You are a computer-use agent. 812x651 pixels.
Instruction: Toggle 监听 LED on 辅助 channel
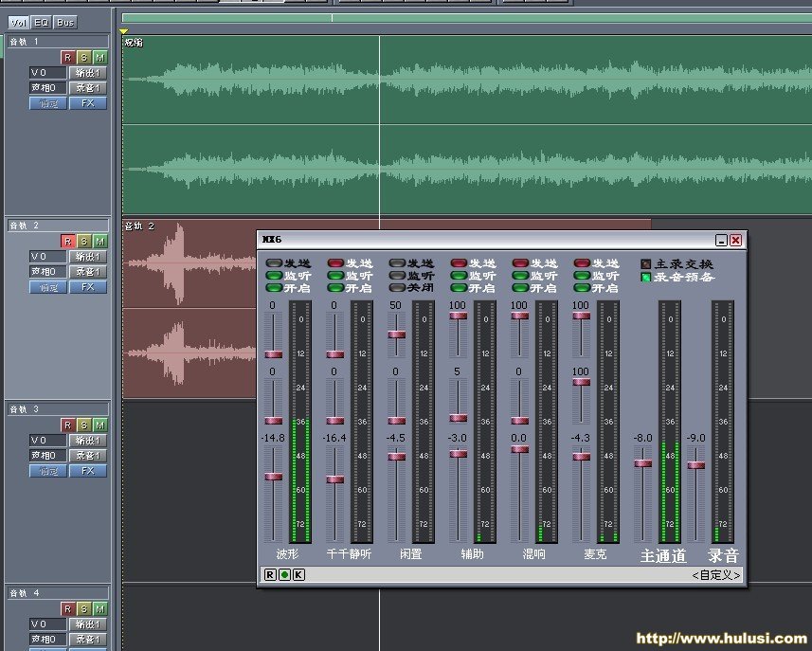point(459,276)
